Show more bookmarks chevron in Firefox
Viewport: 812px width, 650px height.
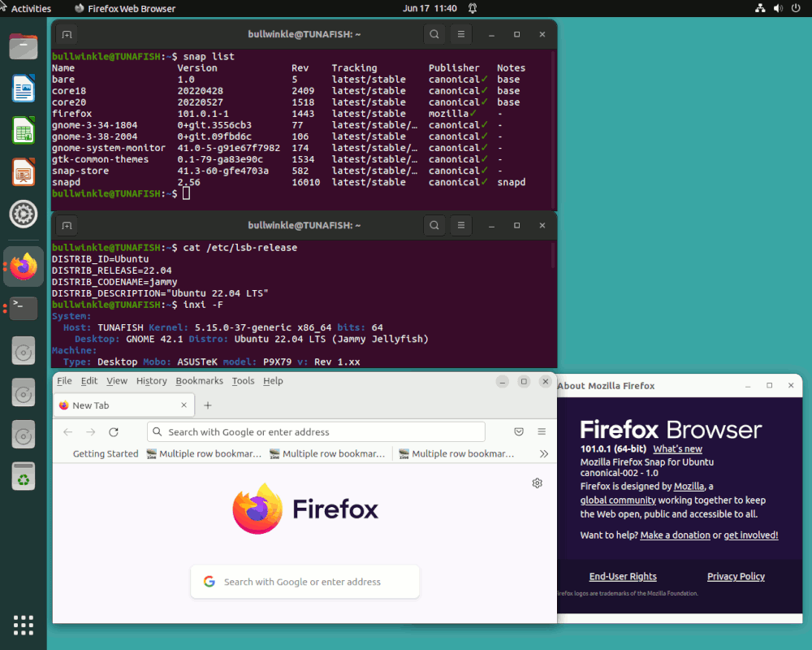(544, 453)
